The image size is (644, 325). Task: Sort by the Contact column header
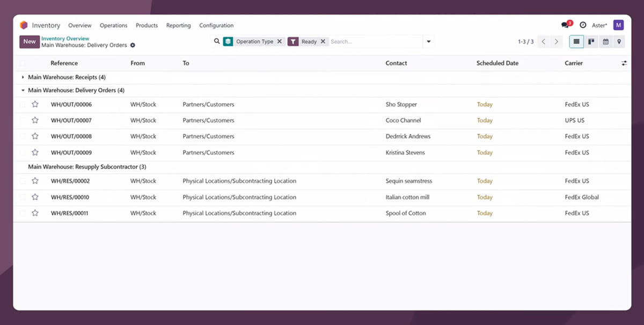tap(396, 63)
